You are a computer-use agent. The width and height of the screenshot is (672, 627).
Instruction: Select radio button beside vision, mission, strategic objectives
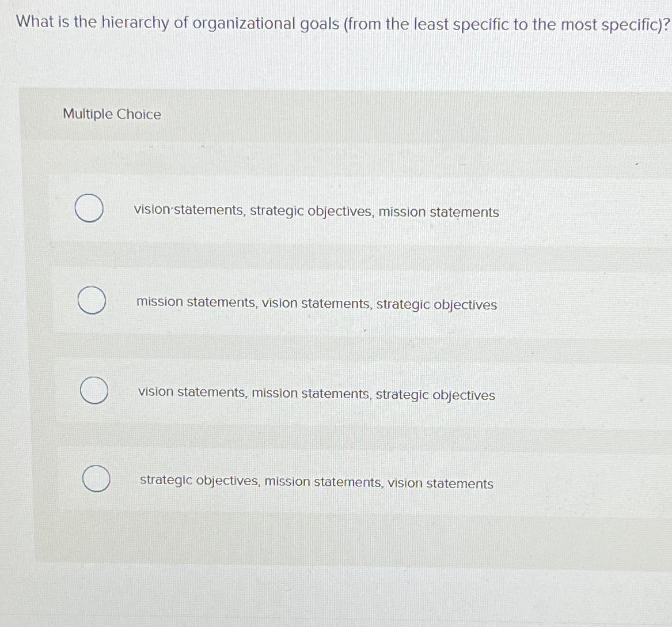tap(94, 390)
